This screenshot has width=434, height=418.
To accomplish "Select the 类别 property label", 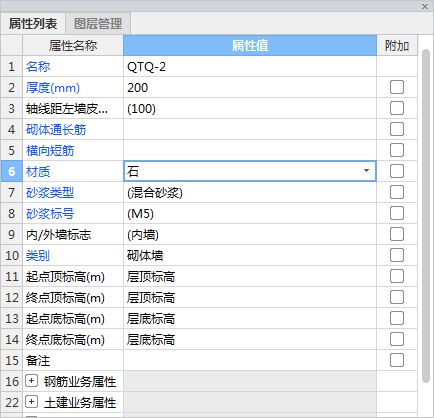I will (x=38, y=256).
